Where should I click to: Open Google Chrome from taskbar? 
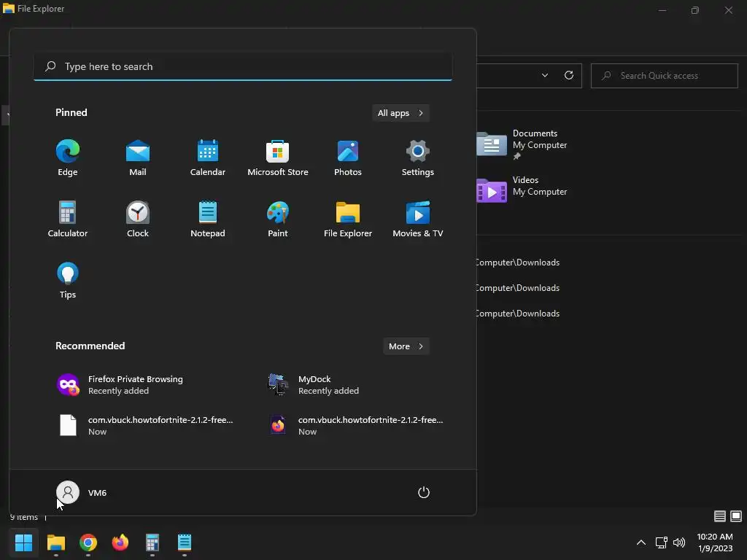(88, 542)
